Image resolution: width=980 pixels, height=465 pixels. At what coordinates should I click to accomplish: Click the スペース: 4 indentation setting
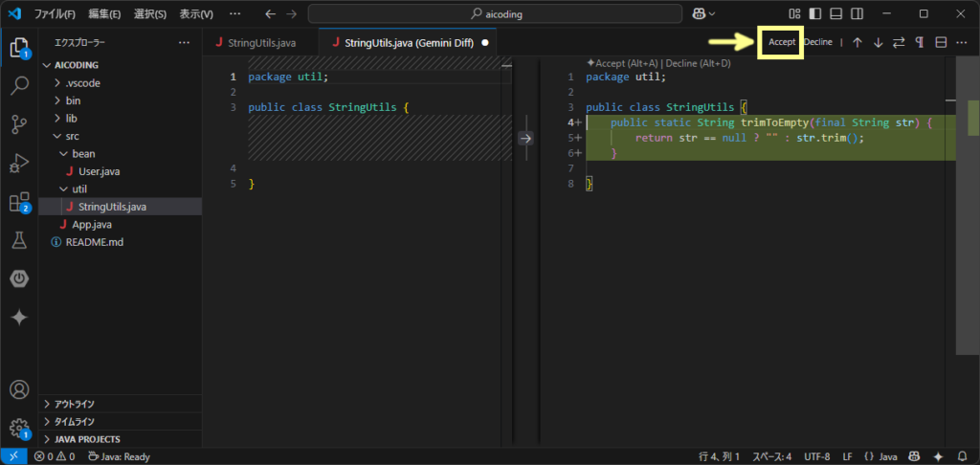pos(771,457)
